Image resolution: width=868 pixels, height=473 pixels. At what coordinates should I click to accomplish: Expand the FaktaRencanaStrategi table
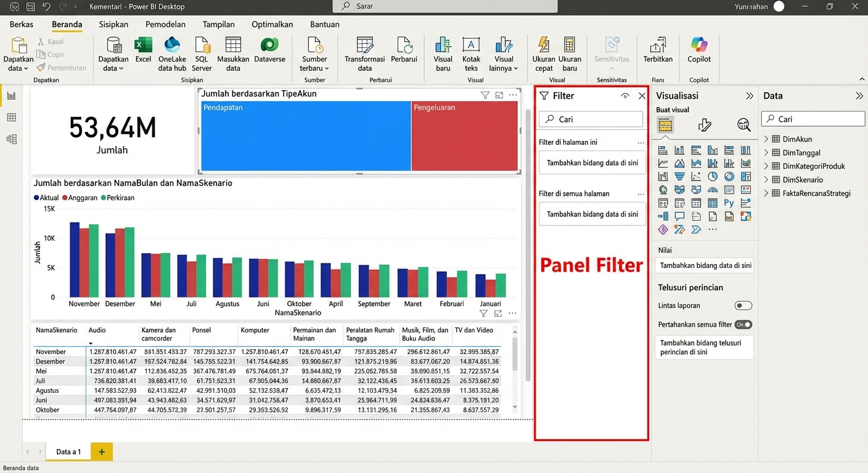point(766,193)
